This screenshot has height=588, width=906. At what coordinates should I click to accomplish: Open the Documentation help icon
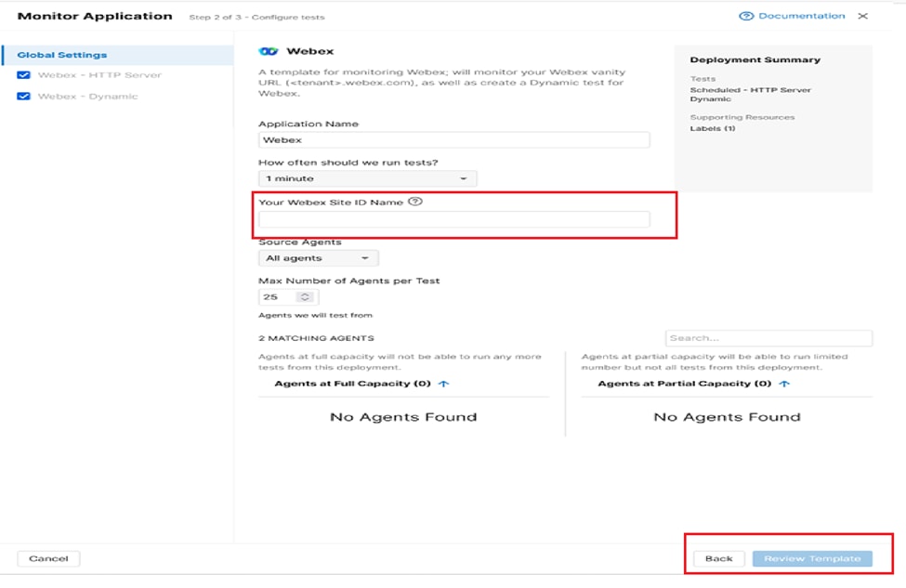[x=746, y=16]
